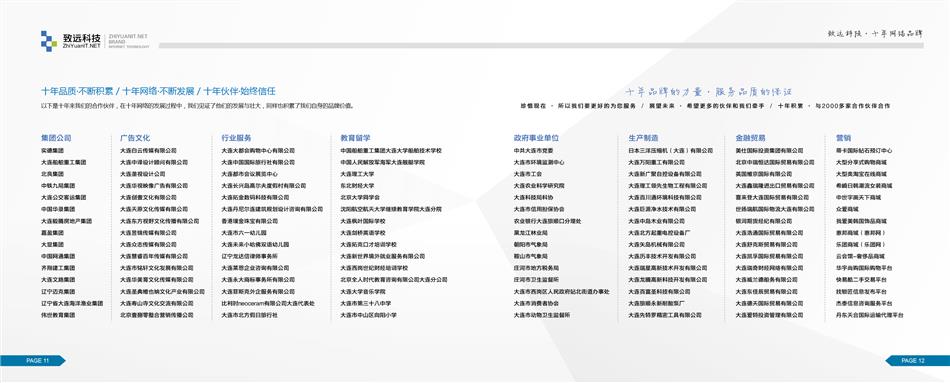This screenshot has height=383, width=950.
Task: Open the 行业服务 column heading
Action: (x=236, y=138)
